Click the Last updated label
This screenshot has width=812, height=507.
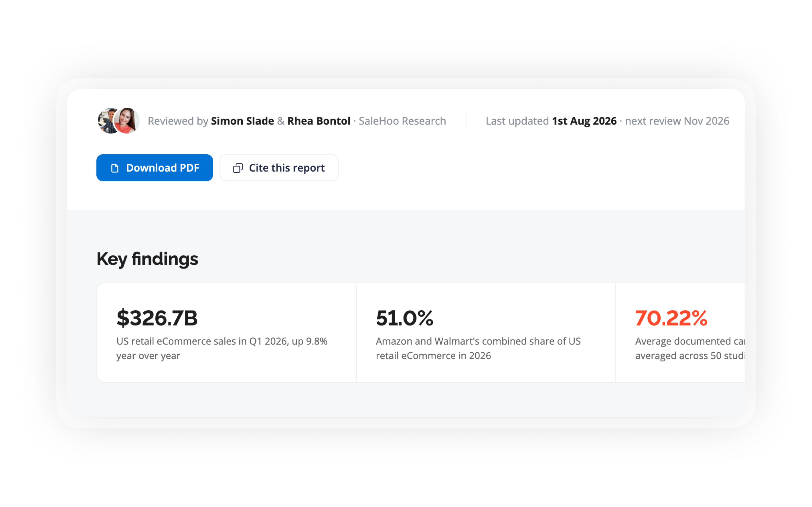click(x=517, y=121)
